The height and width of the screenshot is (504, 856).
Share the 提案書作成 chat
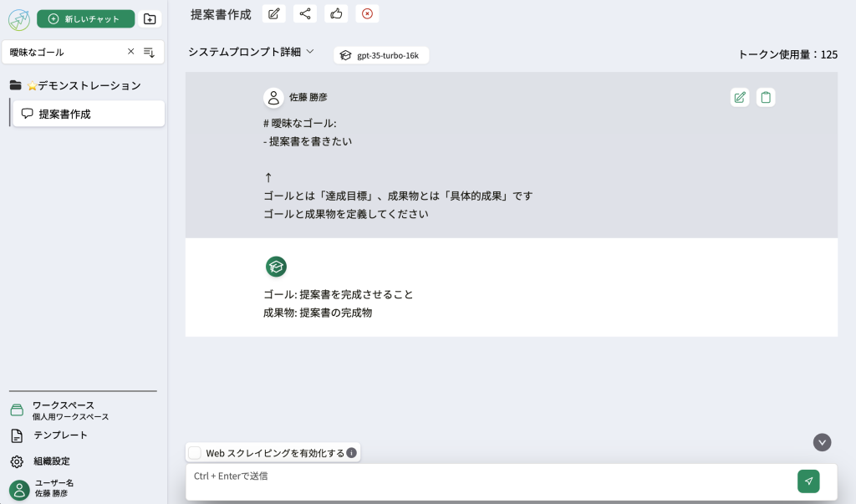[305, 13]
